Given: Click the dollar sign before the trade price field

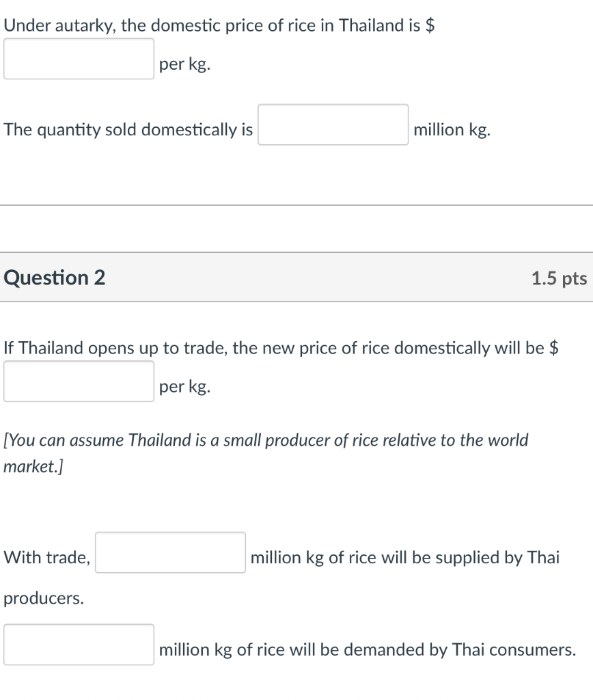Looking at the screenshot, I should tap(555, 347).
